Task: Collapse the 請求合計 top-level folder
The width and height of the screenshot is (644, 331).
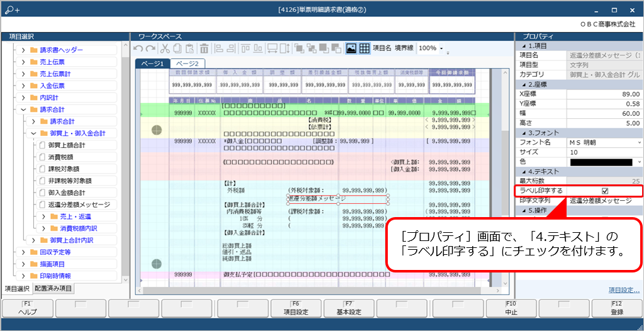Action: (23, 109)
